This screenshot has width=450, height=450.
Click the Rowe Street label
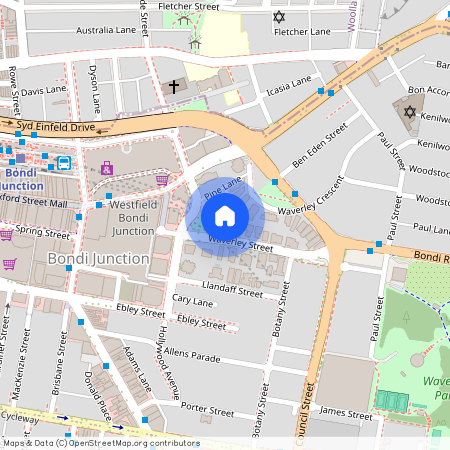(x=14, y=90)
